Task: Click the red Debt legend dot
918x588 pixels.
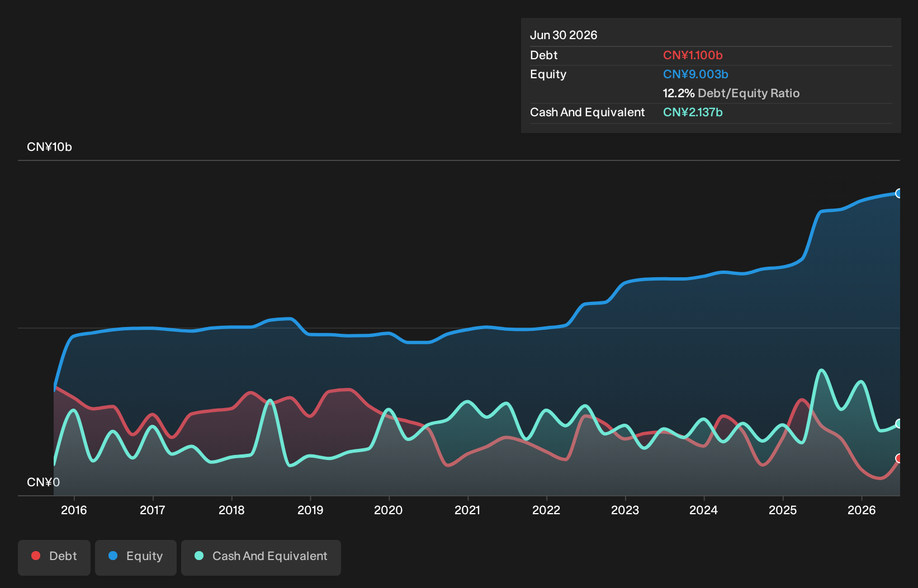Action: click(36, 556)
